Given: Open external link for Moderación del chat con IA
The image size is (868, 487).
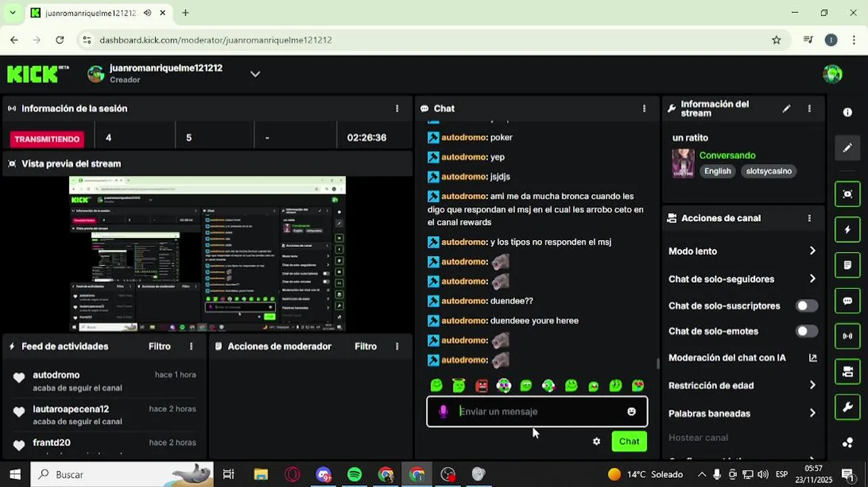Looking at the screenshot, I should 813,358.
